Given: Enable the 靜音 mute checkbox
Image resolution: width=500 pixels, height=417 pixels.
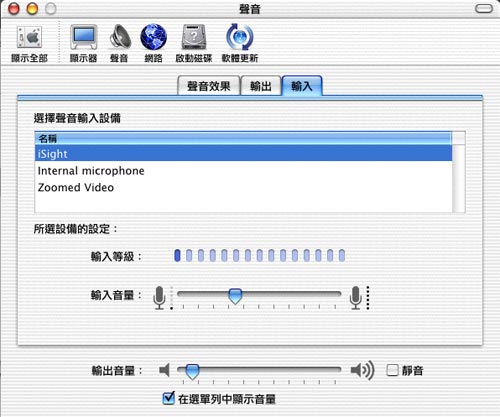Looking at the screenshot, I should [392, 370].
